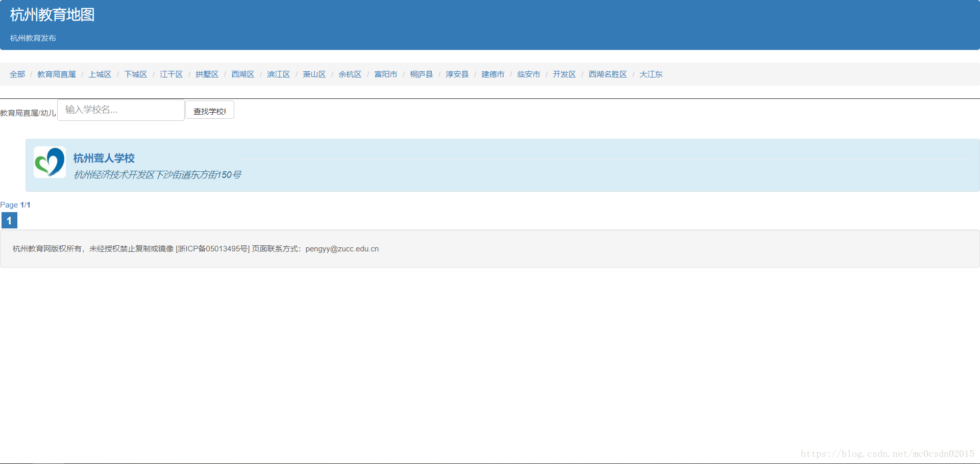Focus the 输入学校名 search field
The image size is (980, 464).
click(x=121, y=110)
